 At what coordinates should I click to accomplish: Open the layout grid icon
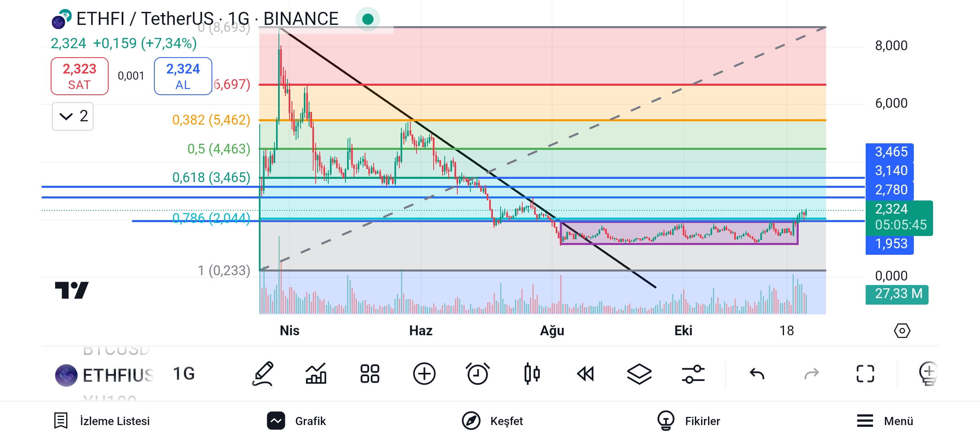click(x=370, y=374)
